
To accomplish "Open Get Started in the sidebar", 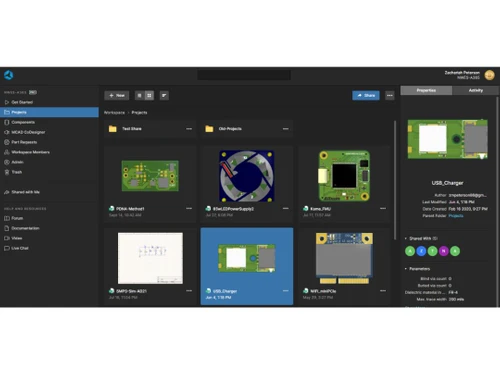I will (x=22, y=102).
